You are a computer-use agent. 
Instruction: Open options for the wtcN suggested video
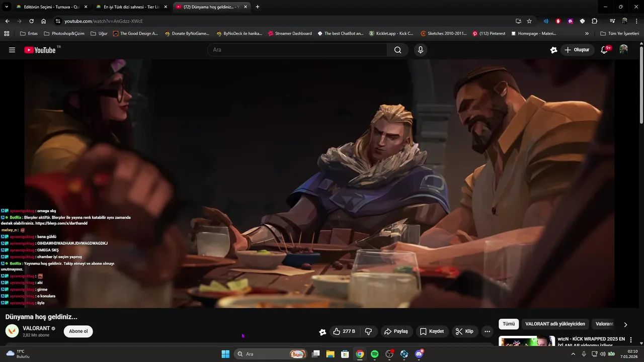tap(631, 340)
